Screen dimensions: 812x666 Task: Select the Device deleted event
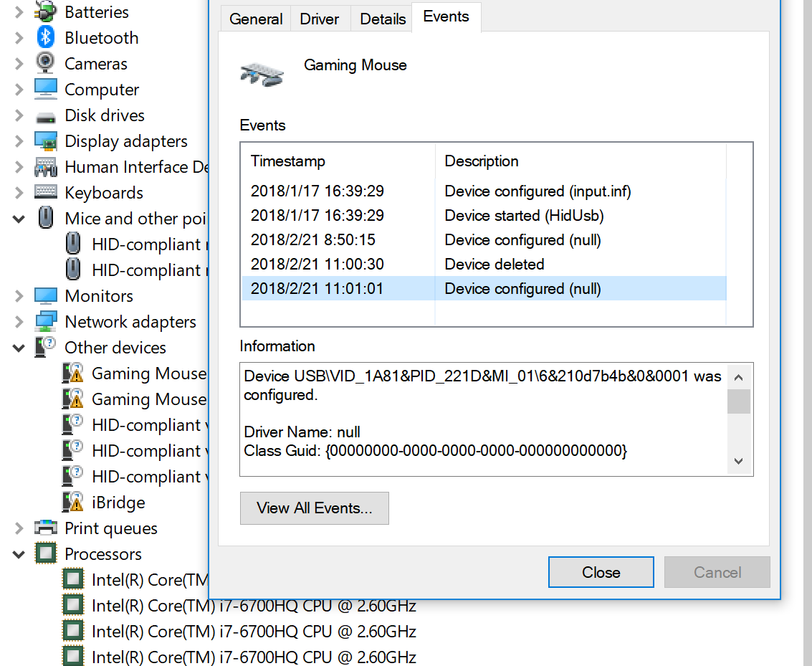tap(484, 264)
